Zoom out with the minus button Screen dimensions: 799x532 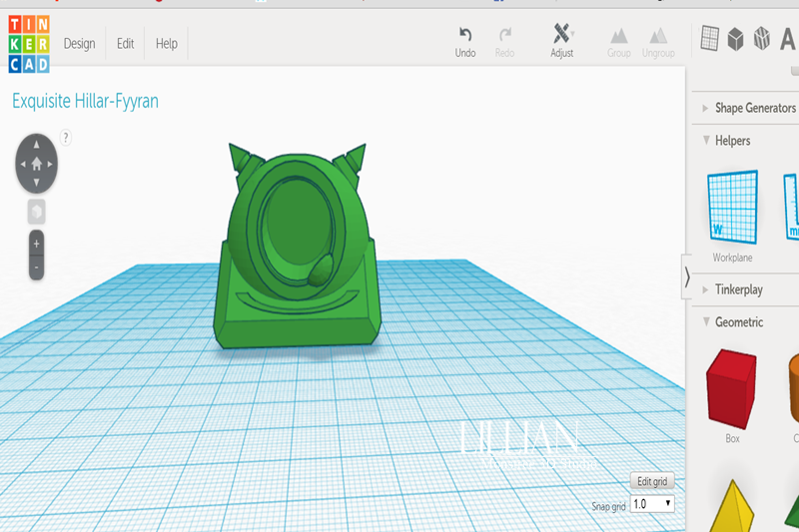coord(36,267)
